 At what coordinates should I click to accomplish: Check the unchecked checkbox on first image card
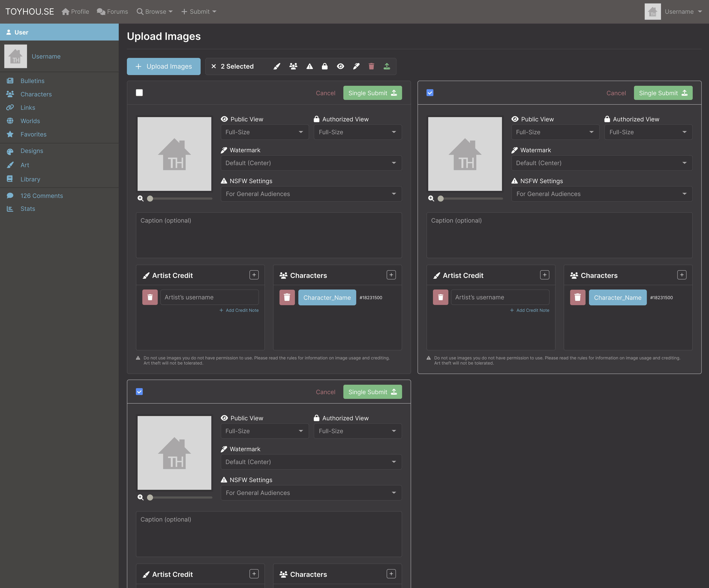[139, 93]
